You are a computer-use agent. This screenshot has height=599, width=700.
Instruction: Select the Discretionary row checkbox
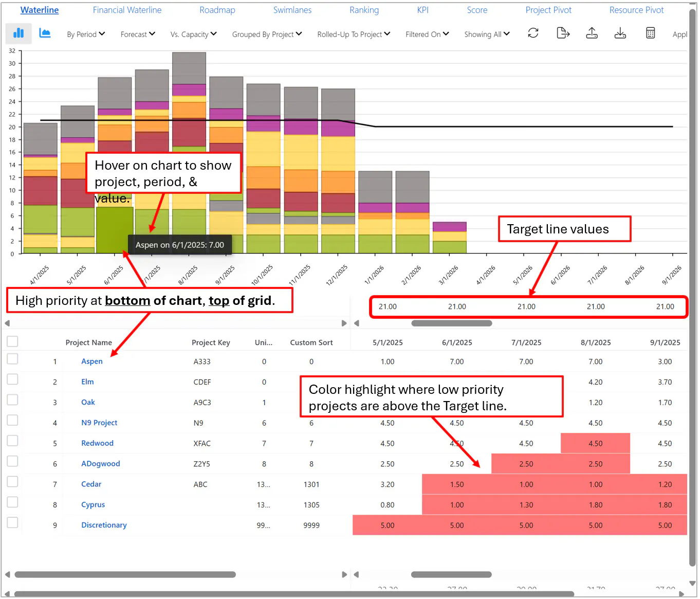click(x=12, y=523)
